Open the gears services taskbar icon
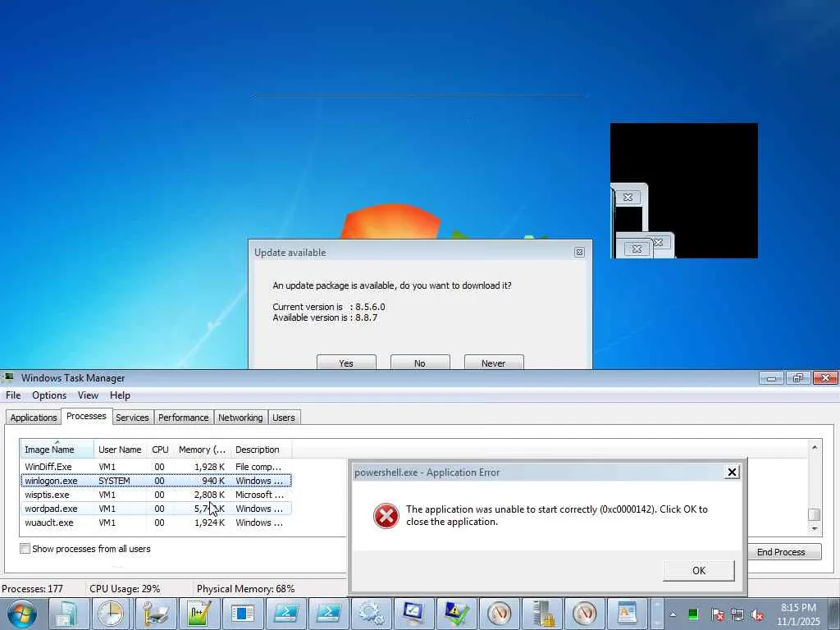840x630 pixels. (x=372, y=614)
